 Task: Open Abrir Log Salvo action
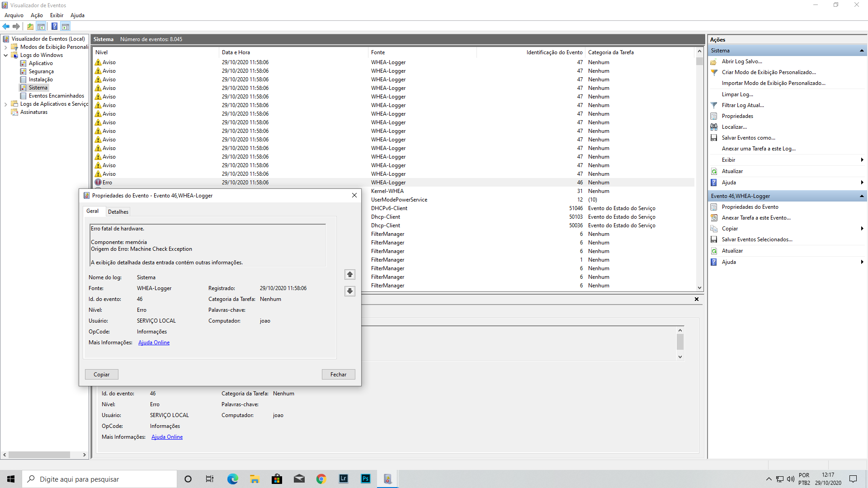pos(741,61)
